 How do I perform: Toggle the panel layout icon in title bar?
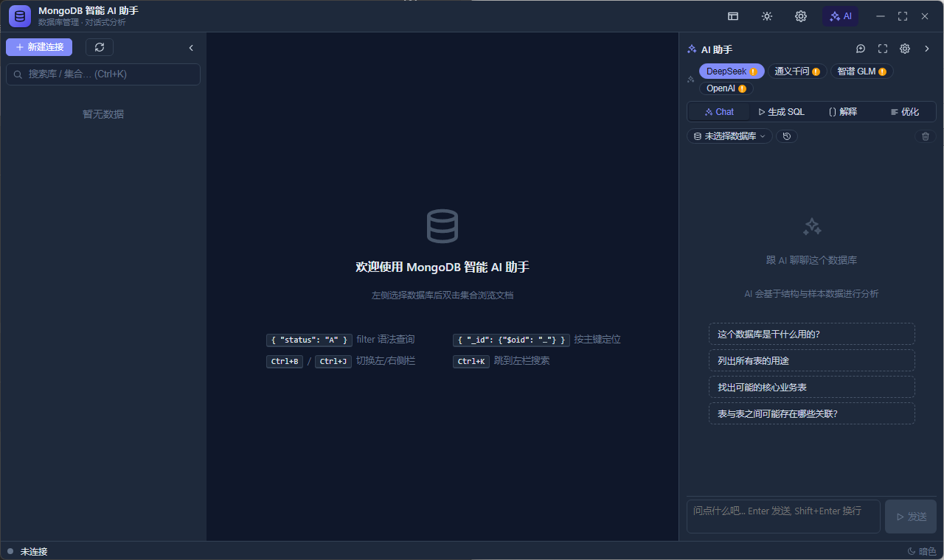pos(733,16)
